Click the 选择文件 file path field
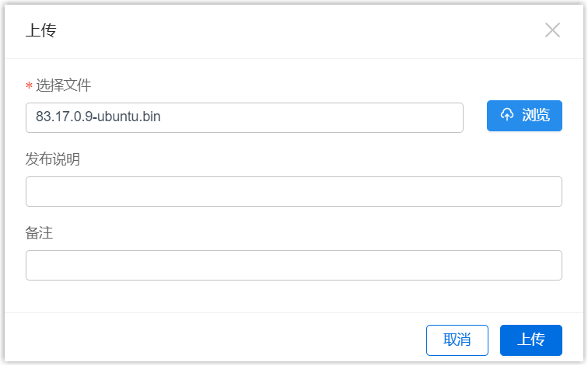 244,117
